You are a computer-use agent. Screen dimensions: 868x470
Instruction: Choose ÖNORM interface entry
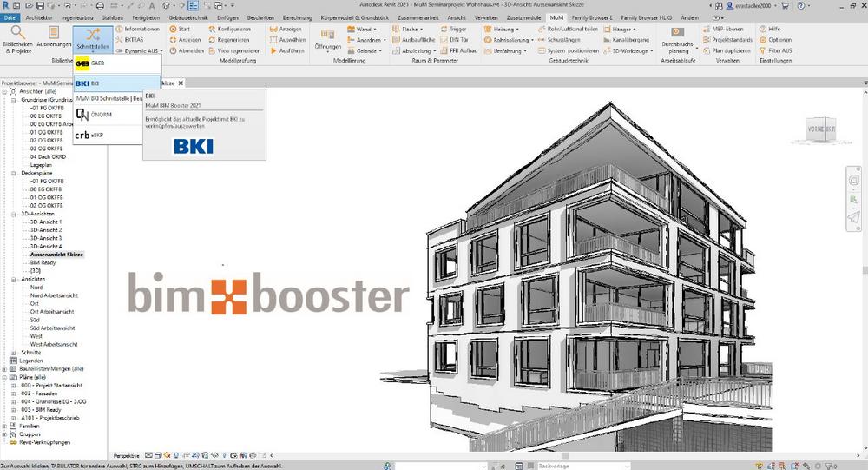click(x=98, y=115)
